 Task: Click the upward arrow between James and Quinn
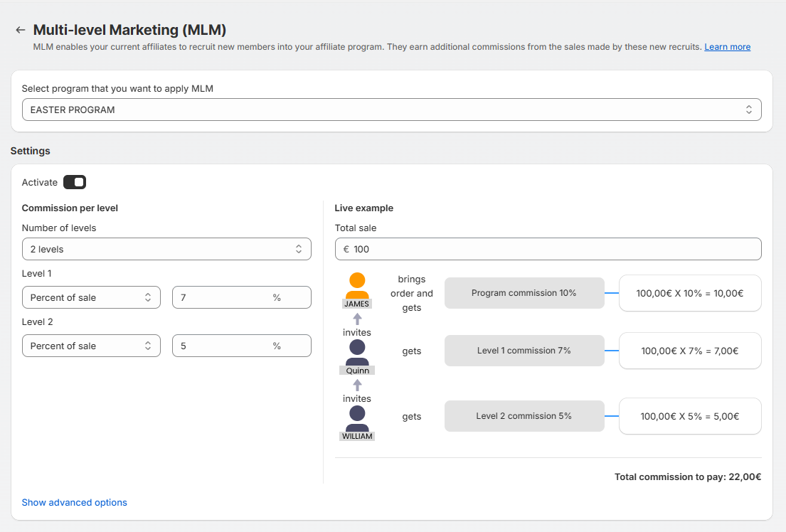[357, 319]
